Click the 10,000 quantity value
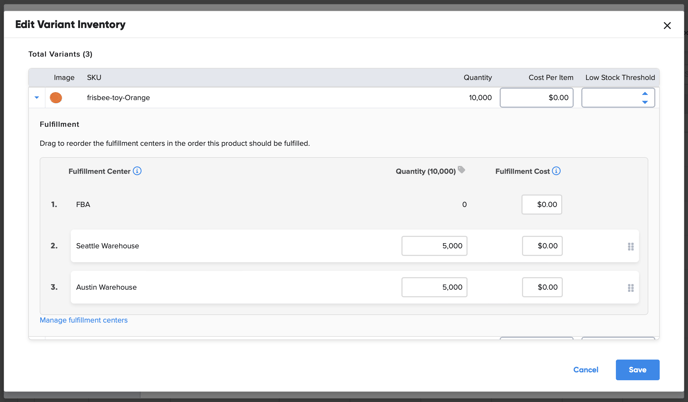688x402 pixels. pyautogui.click(x=480, y=97)
